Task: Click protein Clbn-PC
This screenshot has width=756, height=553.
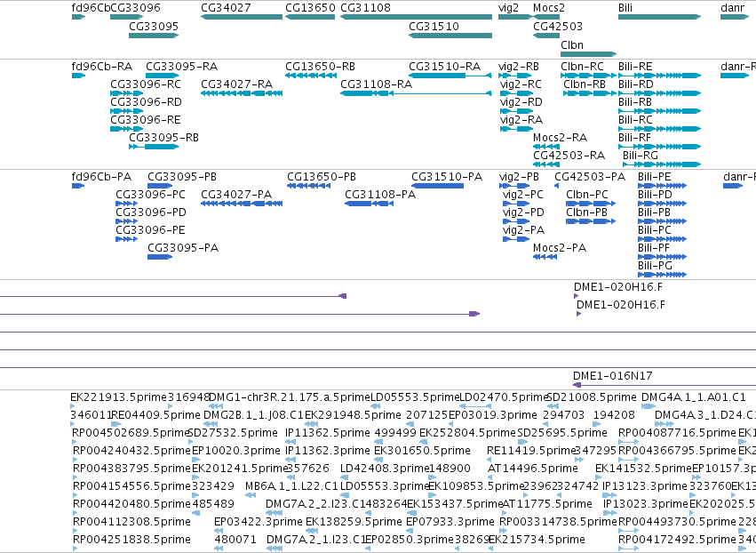Action: [x=587, y=195]
